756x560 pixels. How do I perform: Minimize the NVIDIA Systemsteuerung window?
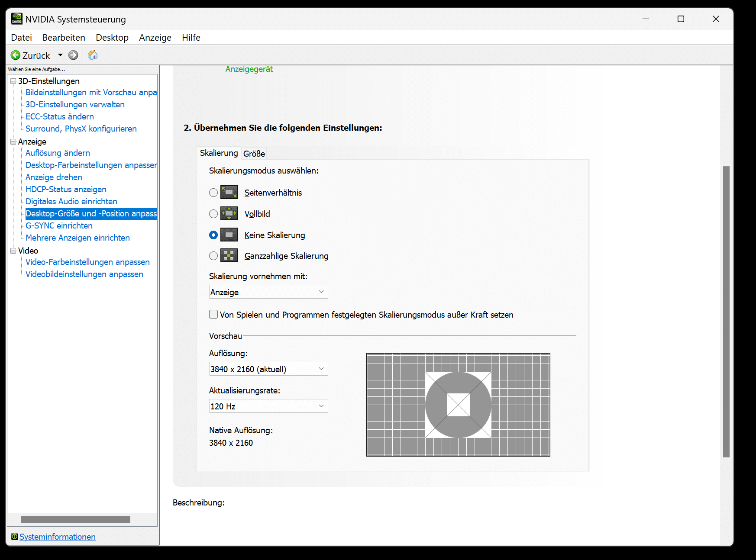point(646,19)
